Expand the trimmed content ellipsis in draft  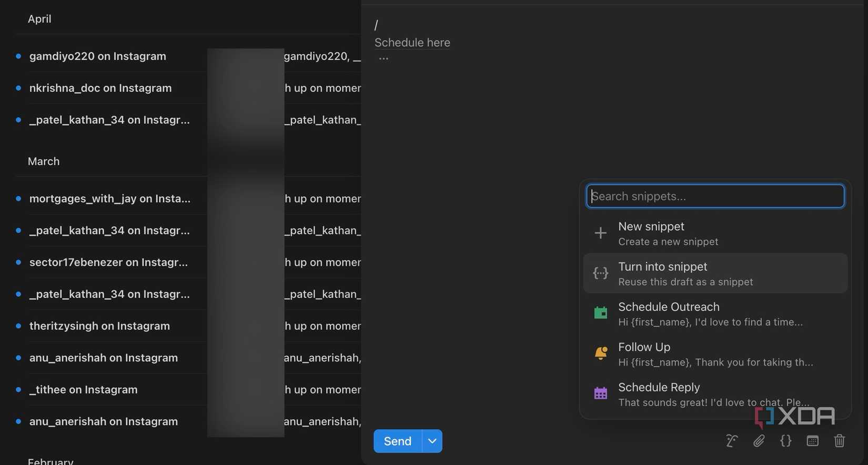[383, 58]
